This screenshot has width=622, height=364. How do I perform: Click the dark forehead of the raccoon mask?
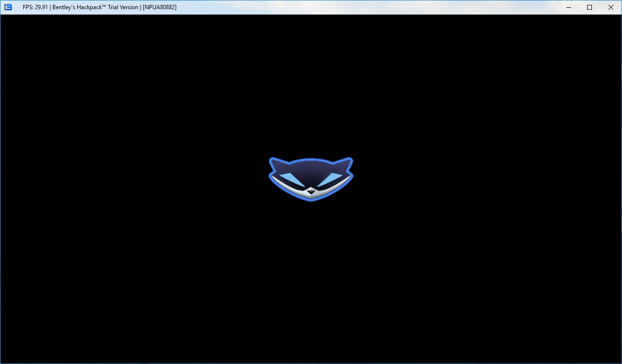tap(311, 168)
